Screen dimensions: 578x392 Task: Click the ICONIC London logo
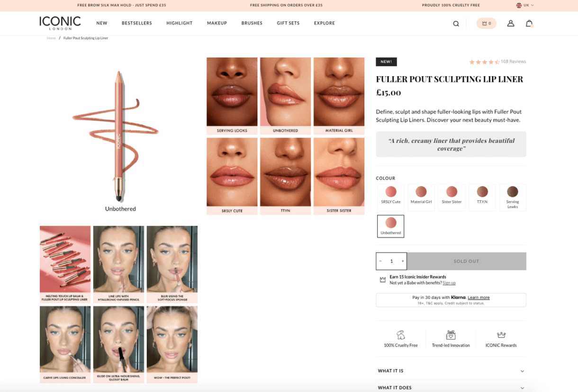point(60,23)
